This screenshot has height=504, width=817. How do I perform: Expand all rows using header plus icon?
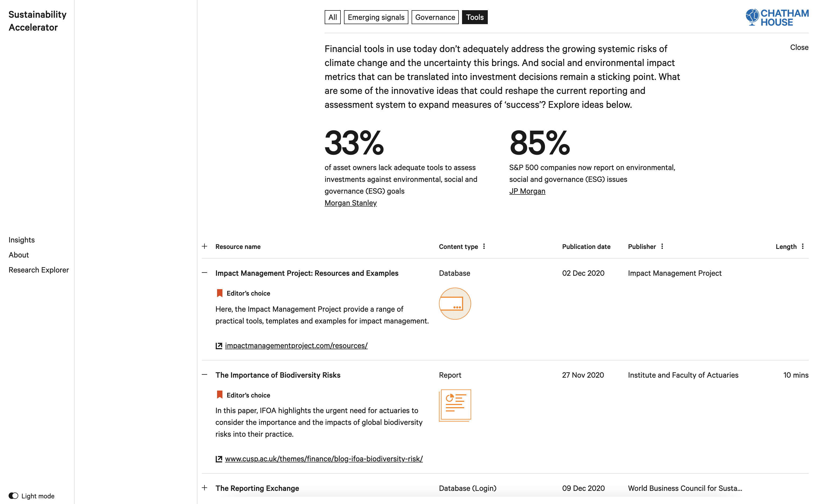pos(205,246)
